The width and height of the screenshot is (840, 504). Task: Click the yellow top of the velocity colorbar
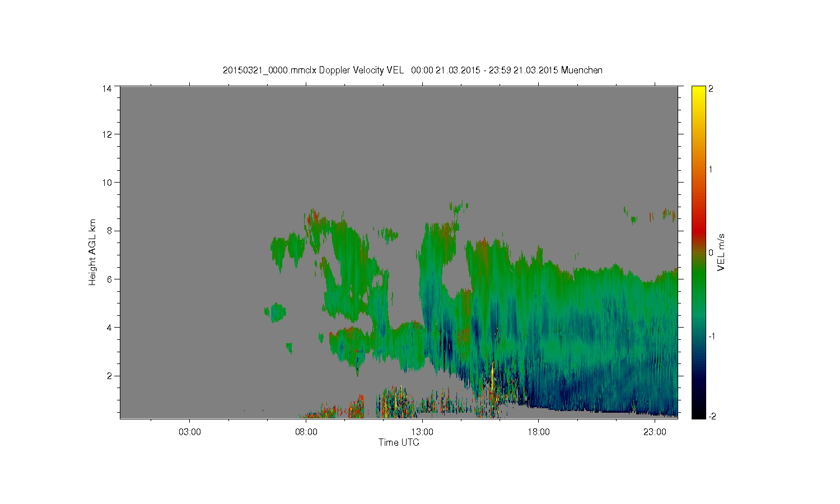pyautogui.click(x=698, y=91)
